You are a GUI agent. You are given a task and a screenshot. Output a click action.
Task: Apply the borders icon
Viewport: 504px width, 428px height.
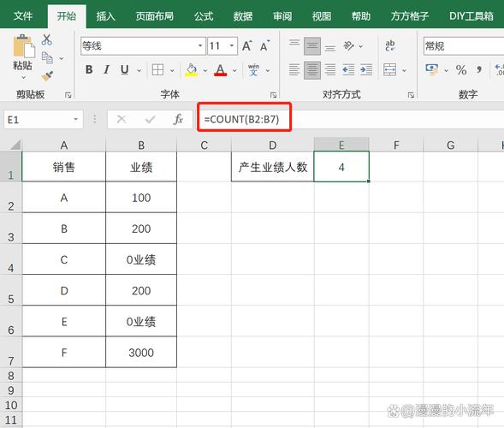pos(157,69)
